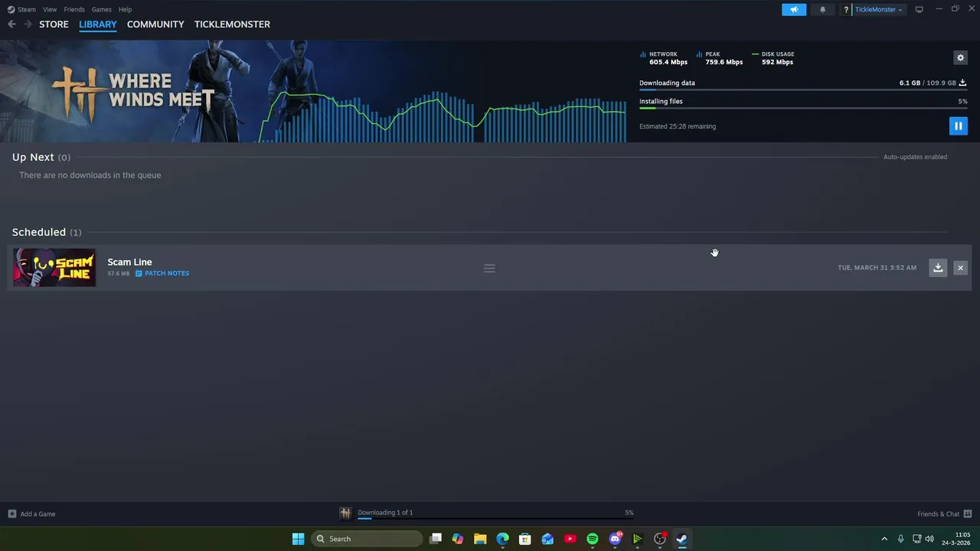Click the Steam taskbar icon
The height and width of the screenshot is (551, 980).
coord(681,539)
